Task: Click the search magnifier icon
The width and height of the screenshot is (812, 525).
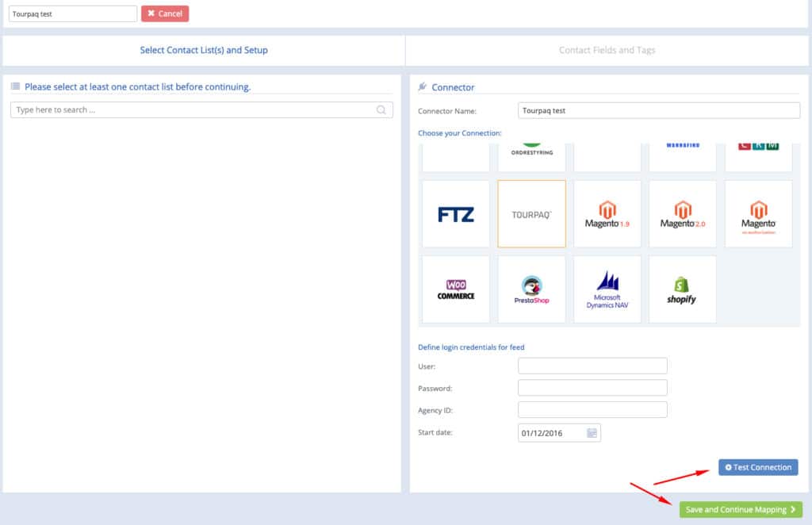Action: pyautogui.click(x=381, y=109)
